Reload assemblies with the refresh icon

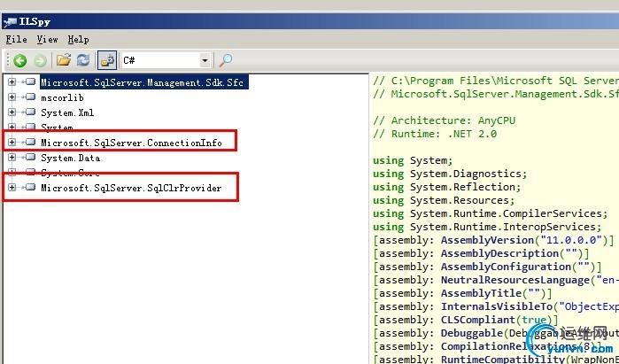pos(83,60)
